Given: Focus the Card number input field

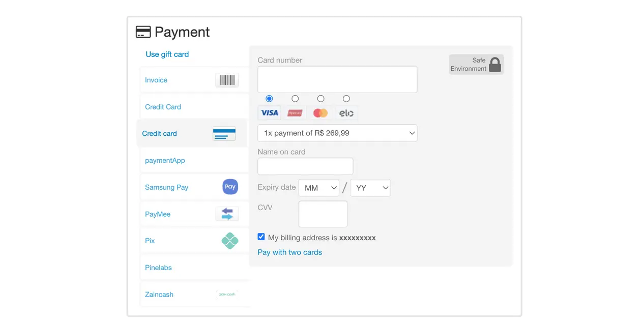Looking at the screenshot, I should tap(337, 79).
